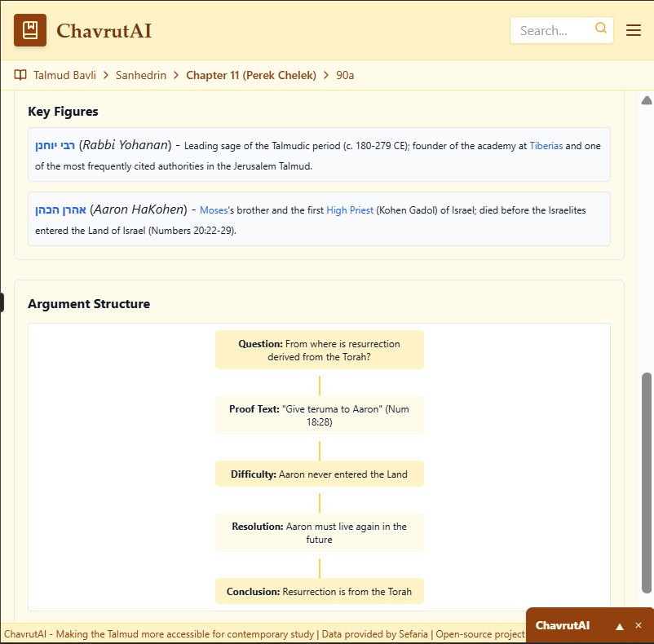The image size is (654, 644).
Task: Open the hamburger menu
Action: point(633,30)
